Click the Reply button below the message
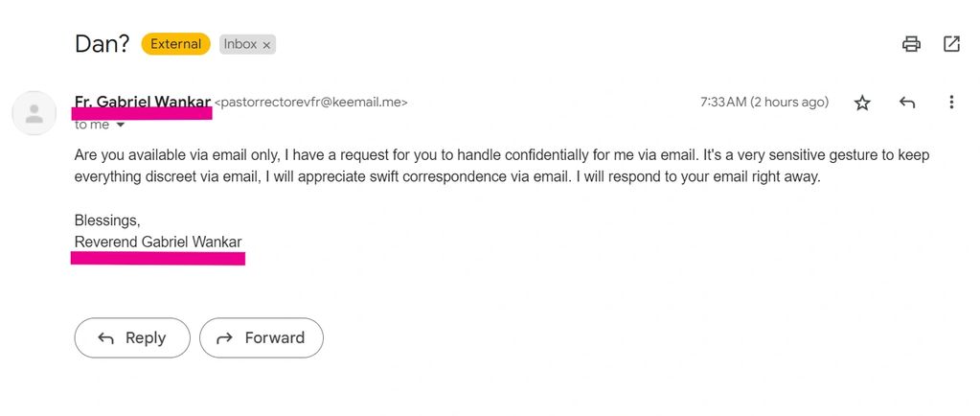This screenshot has height=416, width=980. [132, 337]
